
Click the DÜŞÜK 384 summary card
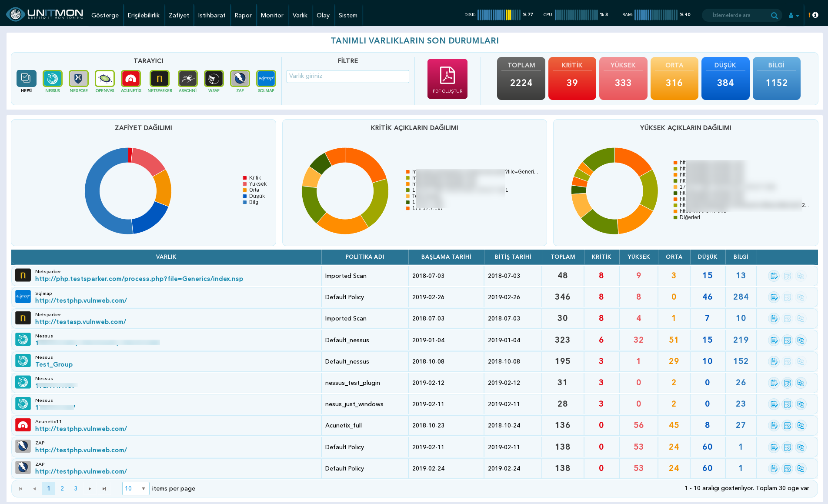point(725,78)
